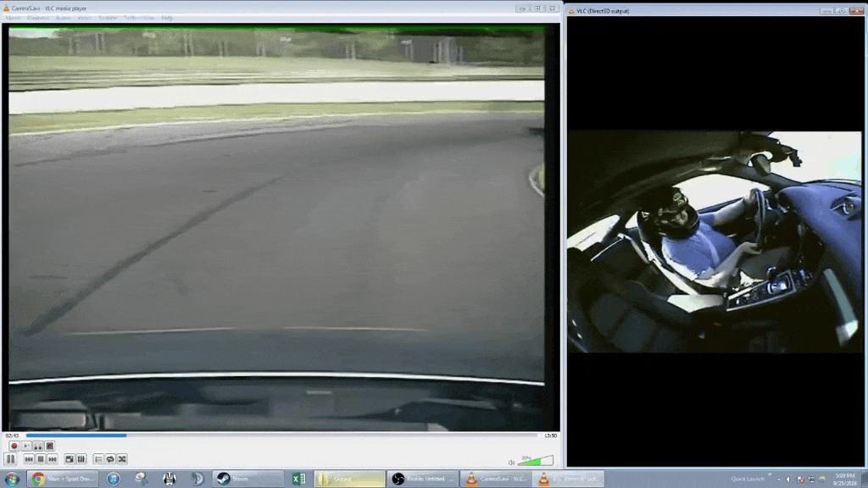This screenshot has height=488, width=868.
Task: Take a video snapshot
Action: [x=25, y=446]
